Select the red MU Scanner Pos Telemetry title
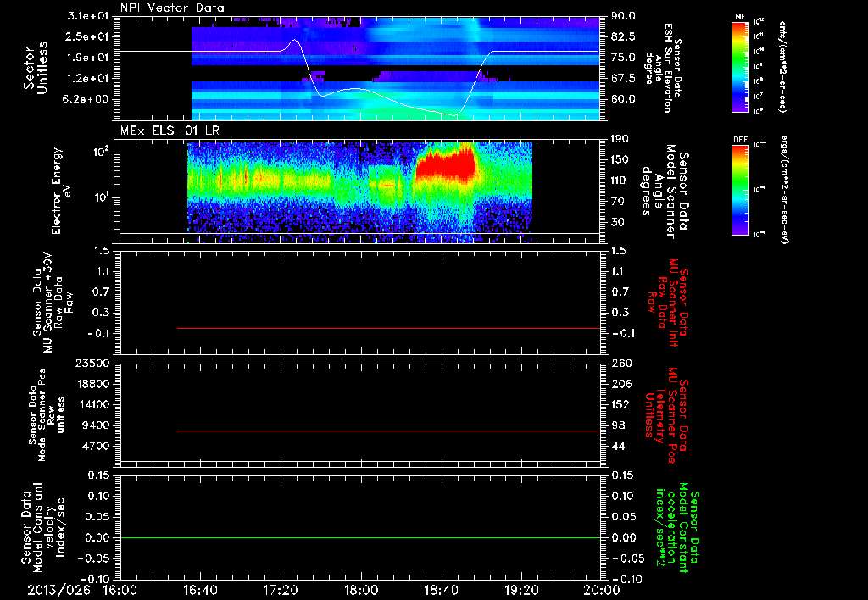This screenshot has width=868, height=600. point(667,415)
